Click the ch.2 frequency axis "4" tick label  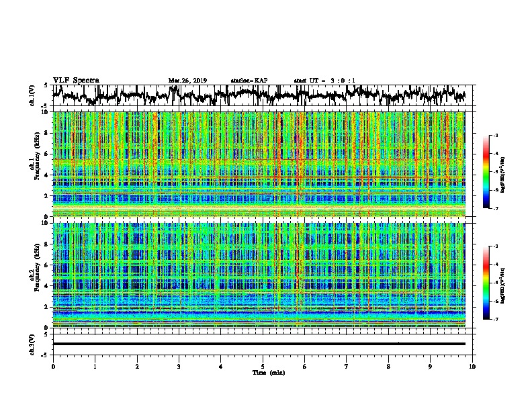[x=46, y=286]
